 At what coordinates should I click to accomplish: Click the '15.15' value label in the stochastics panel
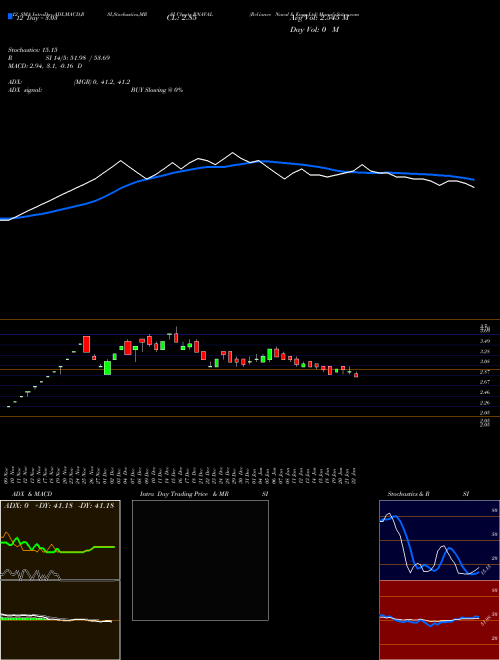pyautogui.click(x=485, y=570)
